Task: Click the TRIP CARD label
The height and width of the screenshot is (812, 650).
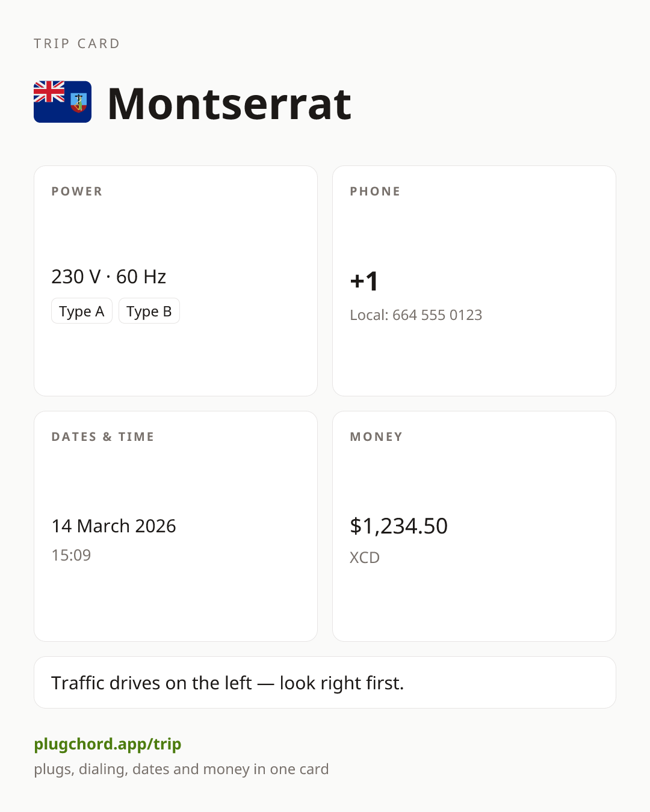Action: pos(77,43)
